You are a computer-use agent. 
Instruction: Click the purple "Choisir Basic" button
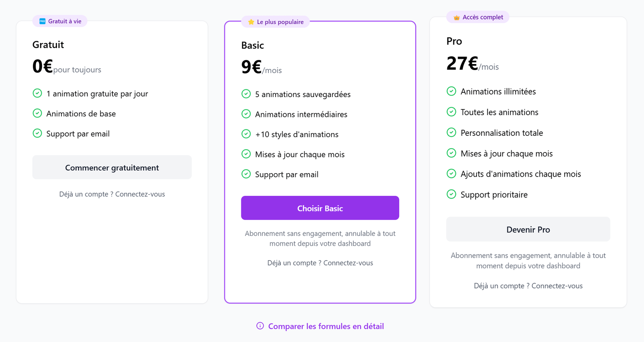[x=320, y=208]
